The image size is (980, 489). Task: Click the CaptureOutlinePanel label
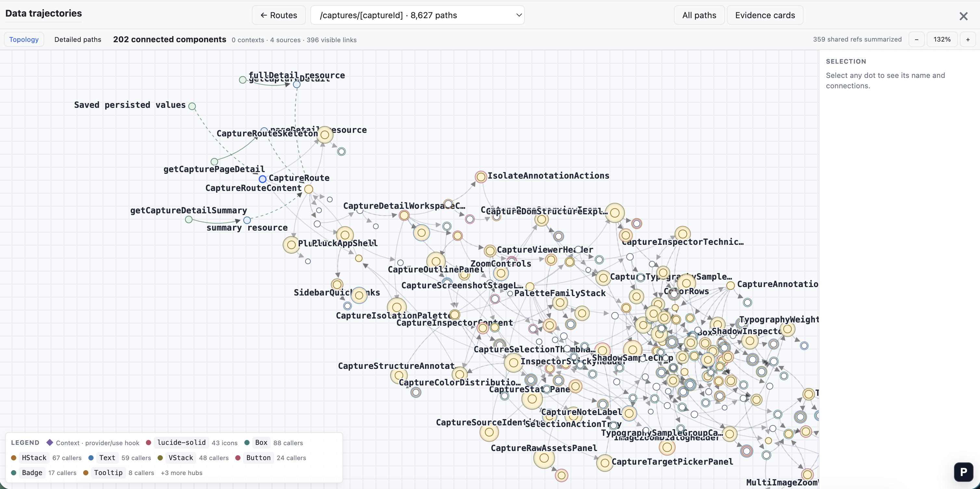coord(436,270)
